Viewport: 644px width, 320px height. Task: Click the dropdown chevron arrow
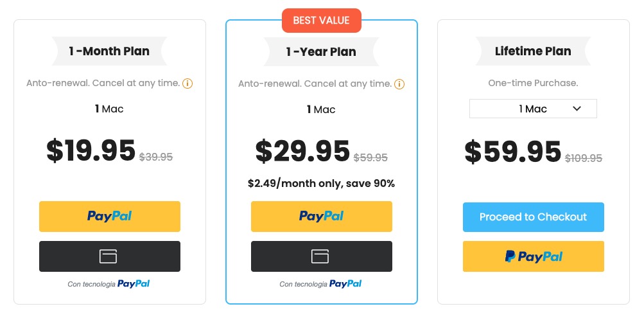[x=577, y=109]
